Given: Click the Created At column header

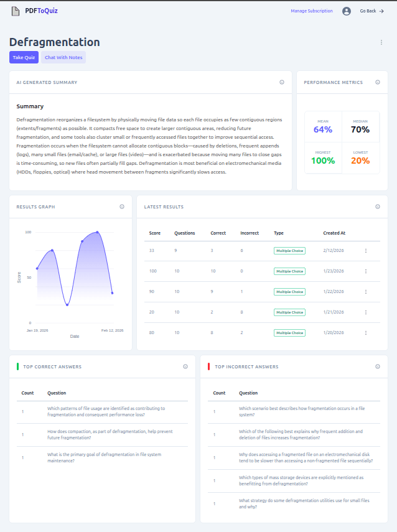Looking at the screenshot, I should coord(334,233).
